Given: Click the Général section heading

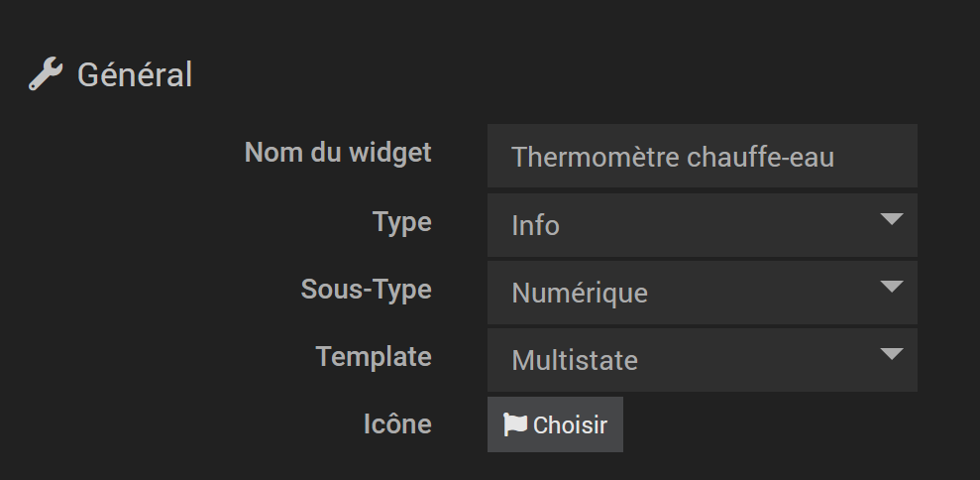Looking at the screenshot, I should click(135, 75).
